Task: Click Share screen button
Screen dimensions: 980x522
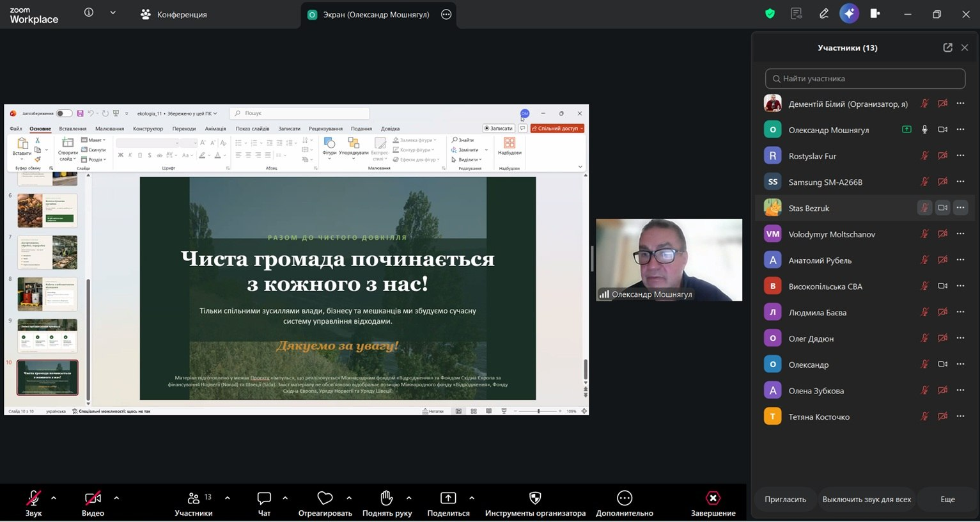Action: click(448, 503)
